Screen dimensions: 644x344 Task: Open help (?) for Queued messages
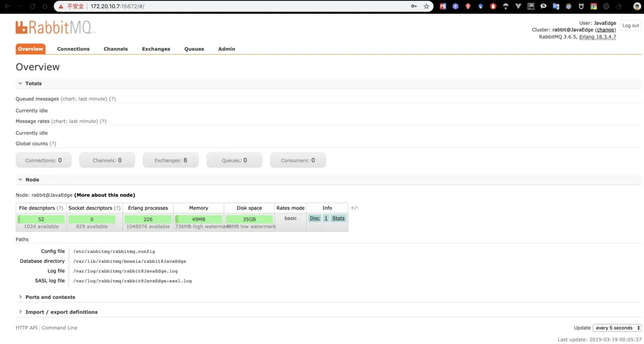point(112,99)
